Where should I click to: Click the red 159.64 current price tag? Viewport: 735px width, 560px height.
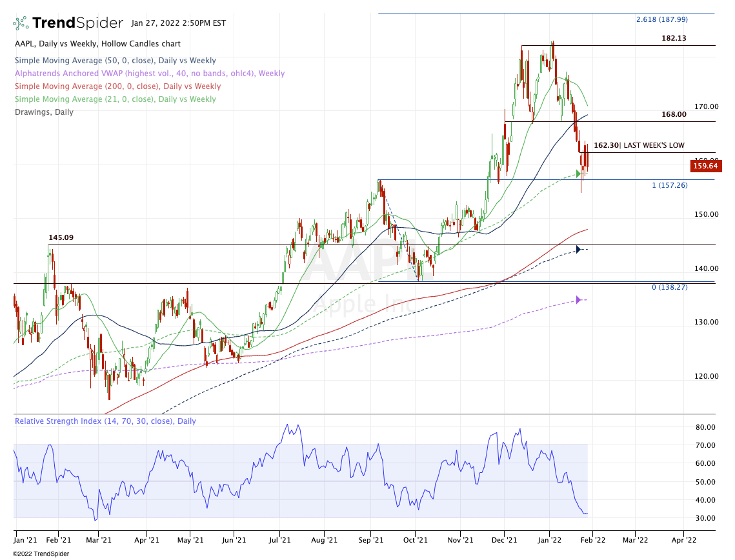(x=705, y=166)
